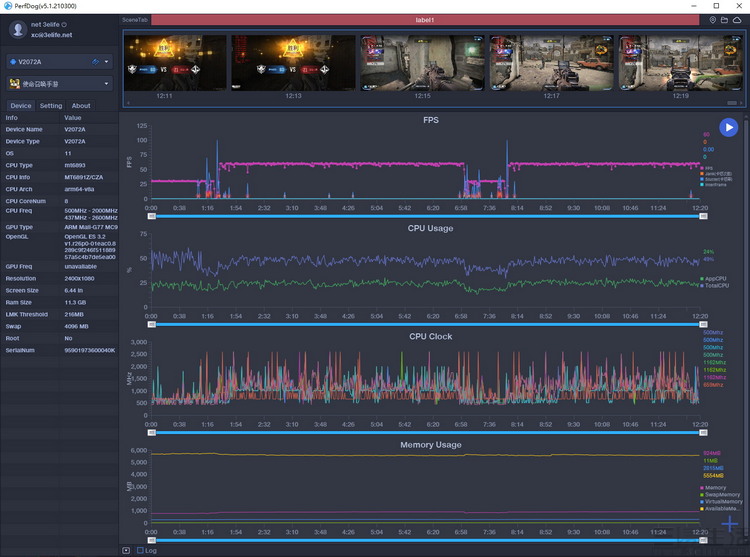
Task: Click the CPU Clock chart title
Action: point(431,337)
